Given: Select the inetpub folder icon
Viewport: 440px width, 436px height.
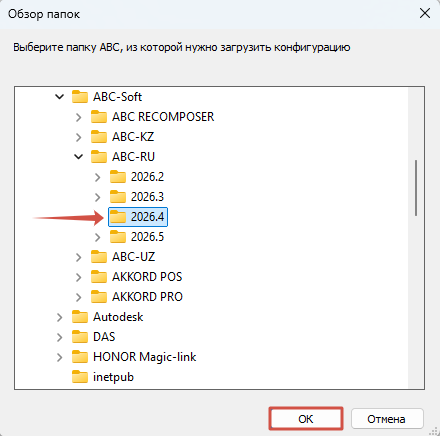Looking at the screenshot, I should (80, 377).
